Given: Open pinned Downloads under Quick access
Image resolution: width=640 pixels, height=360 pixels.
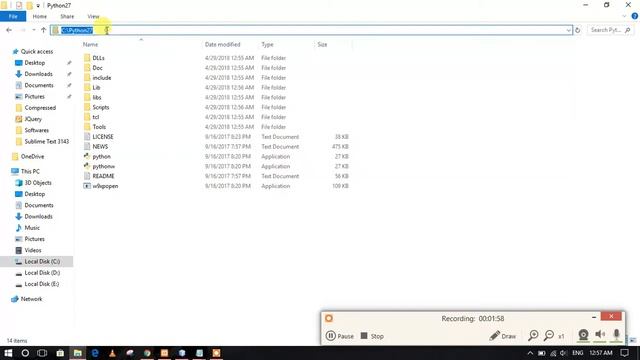Looking at the screenshot, I should pos(38,74).
